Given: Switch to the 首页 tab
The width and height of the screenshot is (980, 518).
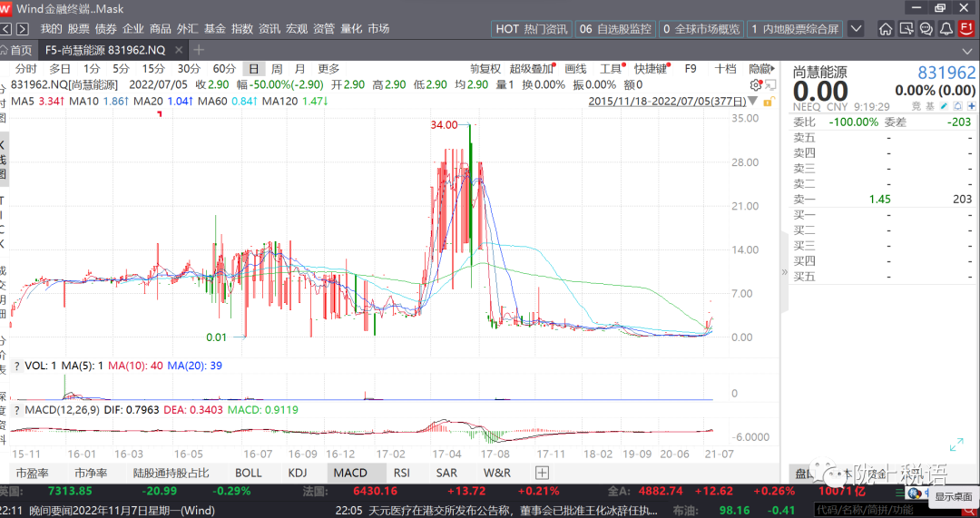Looking at the screenshot, I should tap(19, 50).
